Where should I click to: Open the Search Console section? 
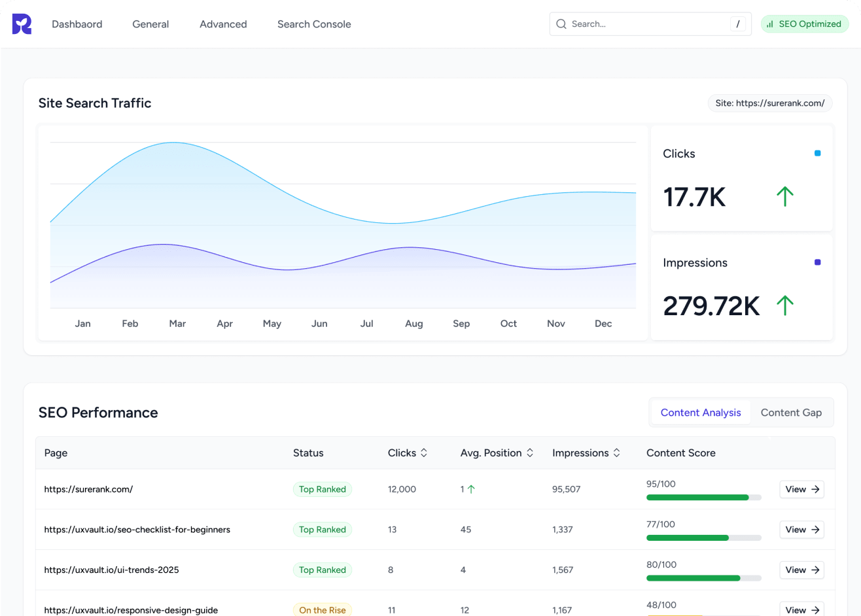[314, 24]
